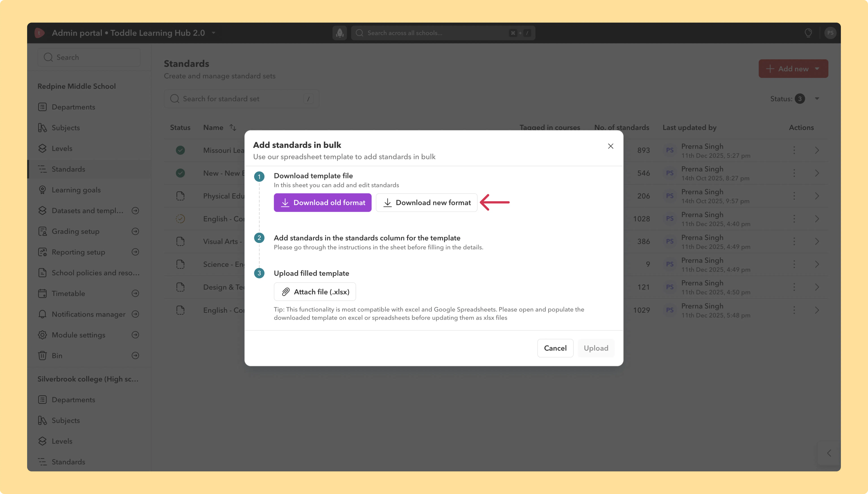
Task: Open actions menu for Visual Arts row
Action: pos(794,242)
